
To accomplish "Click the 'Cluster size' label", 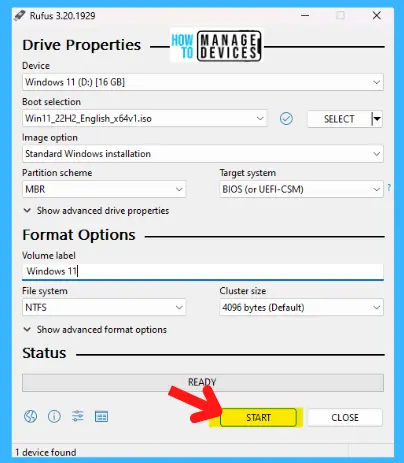I will coord(243,291).
